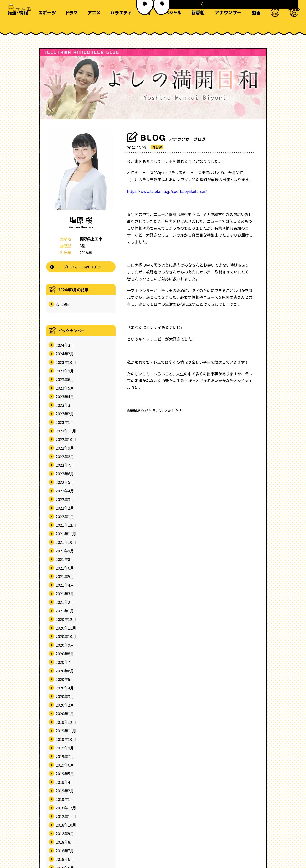Open the 2024年2月 back number
306x868 pixels.
64,354
